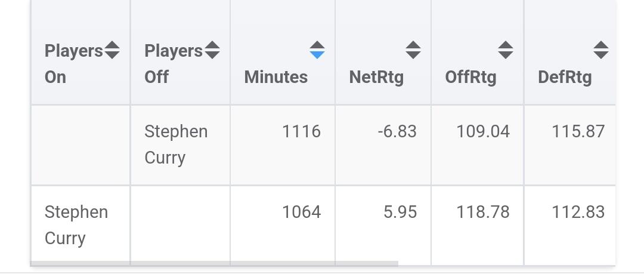Click the blue sort arrow above Minutes
The image size is (644, 274).
[317, 50]
